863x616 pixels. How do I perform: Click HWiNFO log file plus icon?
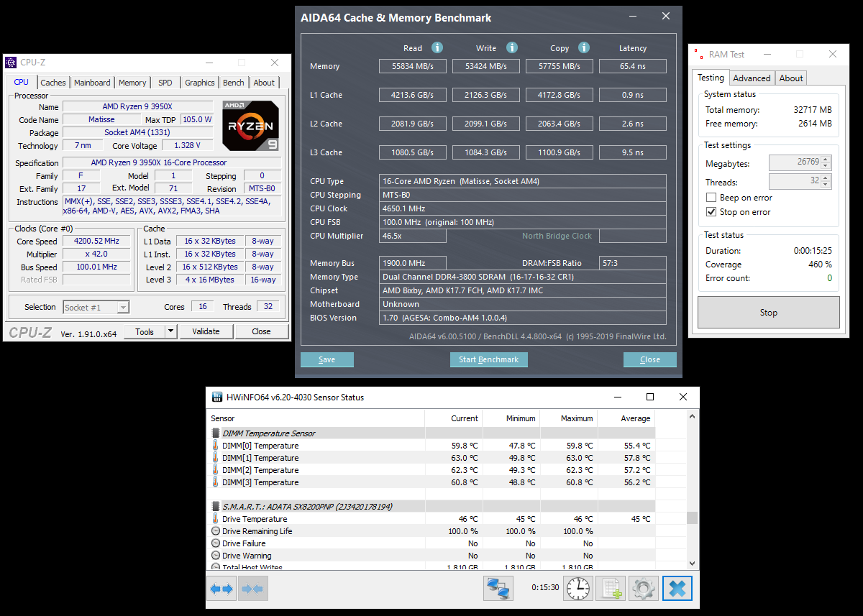point(612,589)
